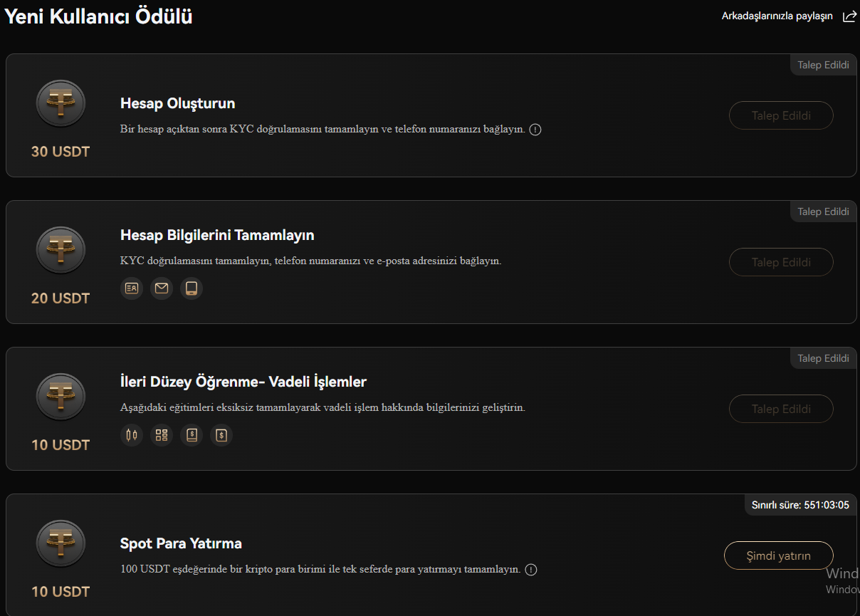Click Talep Edildi corner badge on İleri Düzey card
The width and height of the screenshot is (860, 616).
point(823,358)
